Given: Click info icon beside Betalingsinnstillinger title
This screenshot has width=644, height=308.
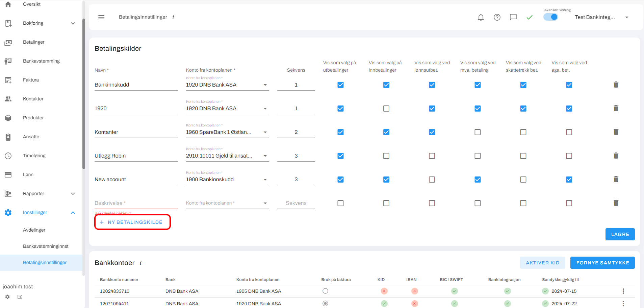Looking at the screenshot, I should pos(173,17).
